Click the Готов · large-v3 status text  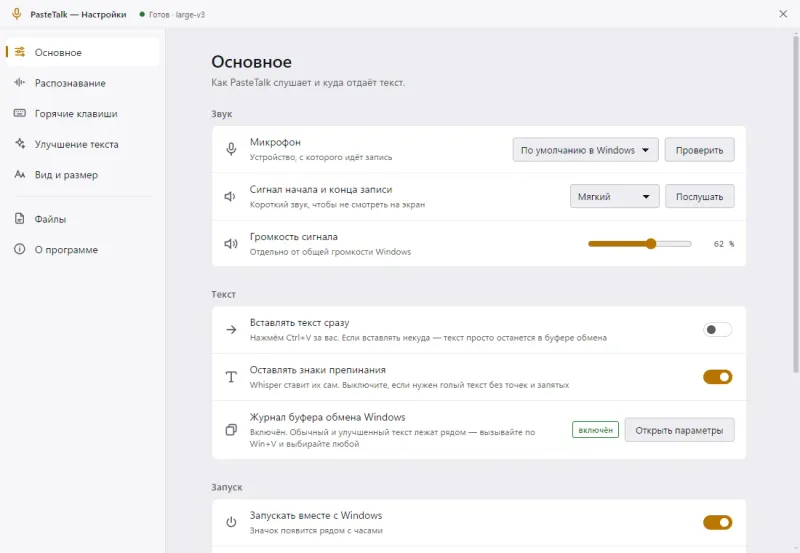pos(177,15)
